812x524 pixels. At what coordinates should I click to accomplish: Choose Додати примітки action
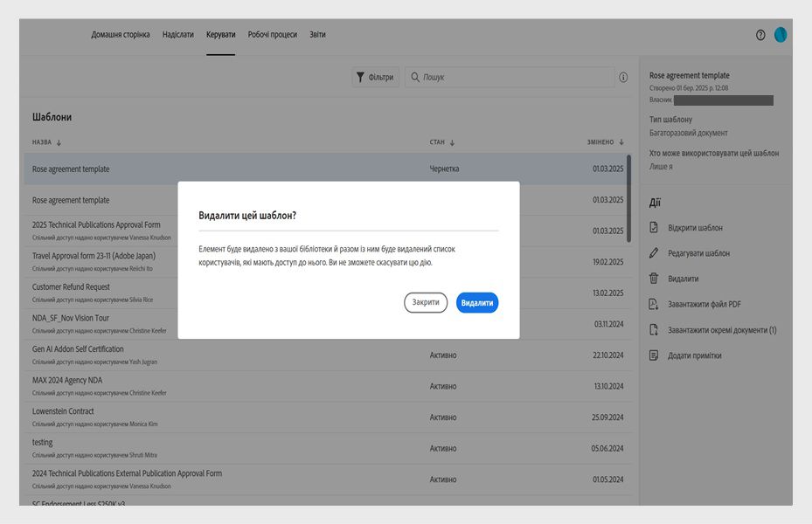695,355
